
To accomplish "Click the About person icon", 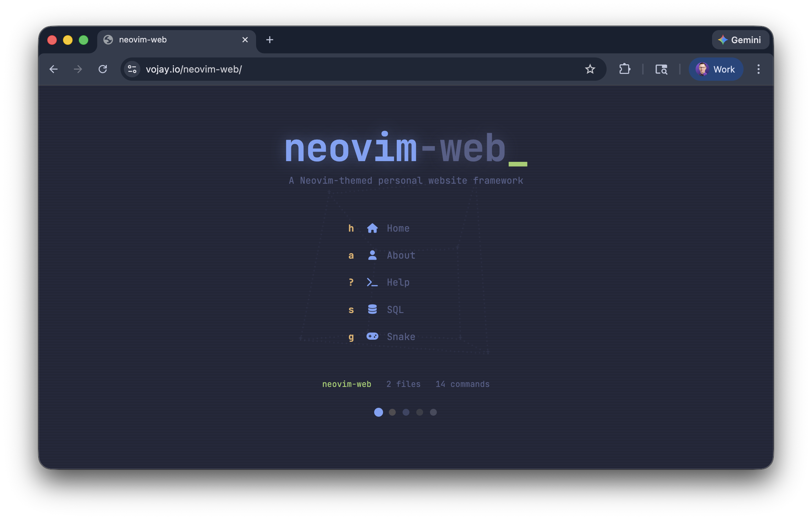I will click(372, 255).
